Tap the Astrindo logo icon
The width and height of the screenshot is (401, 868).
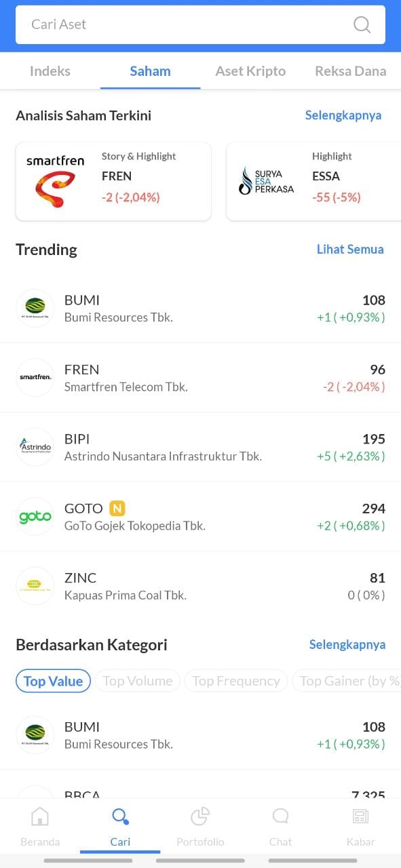[x=35, y=447]
